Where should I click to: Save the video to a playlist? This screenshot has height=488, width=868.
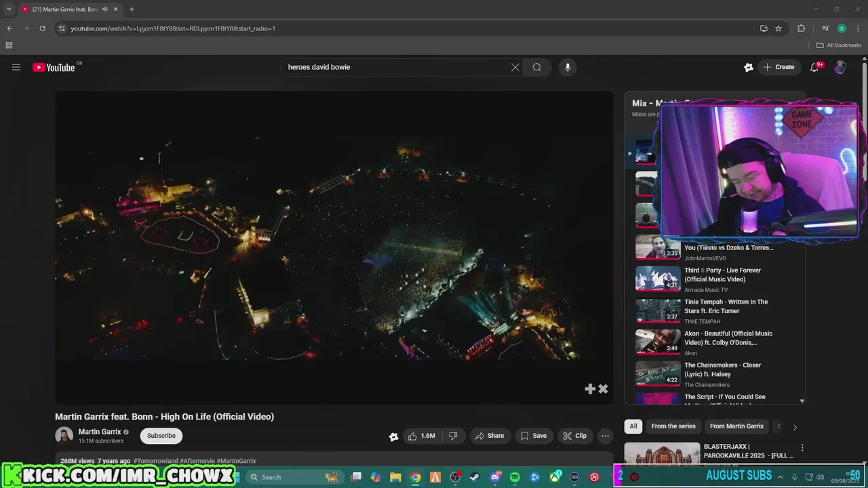pyautogui.click(x=534, y=436)
